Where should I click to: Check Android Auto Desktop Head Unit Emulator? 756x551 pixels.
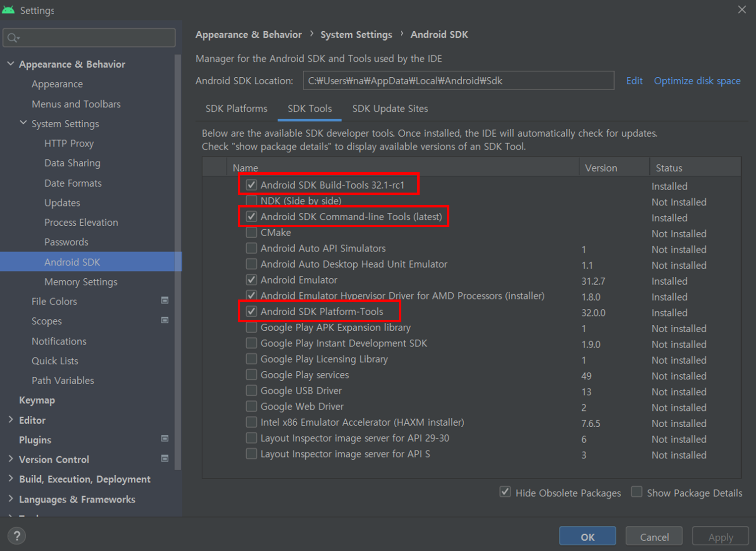(x=252, y=264)
